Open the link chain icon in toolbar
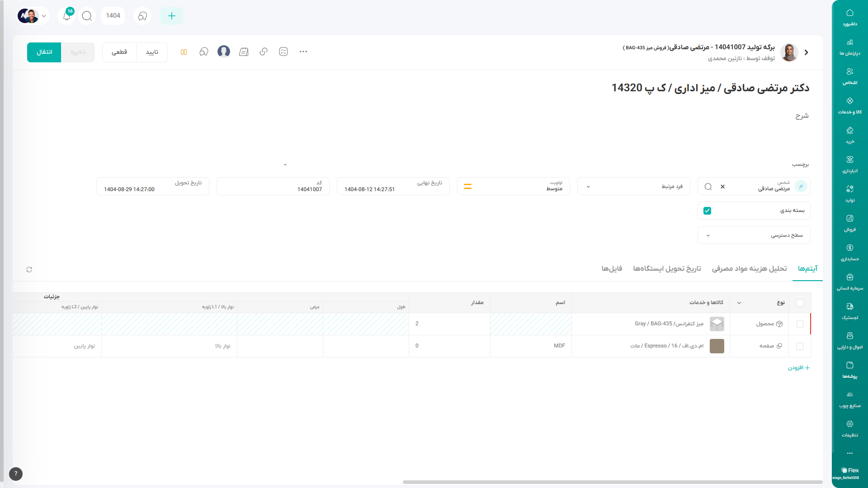The image size is (868, 488). (264, 52)
